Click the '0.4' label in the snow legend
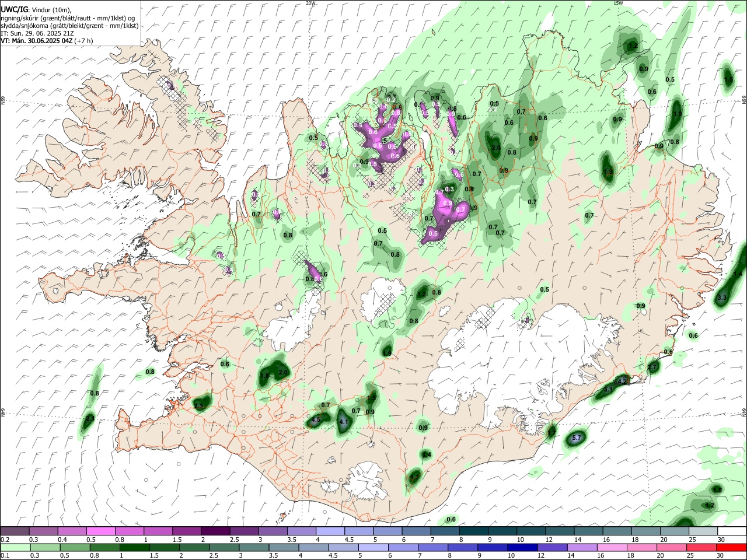This screenshot has height=560, width=747. point(62,540)
